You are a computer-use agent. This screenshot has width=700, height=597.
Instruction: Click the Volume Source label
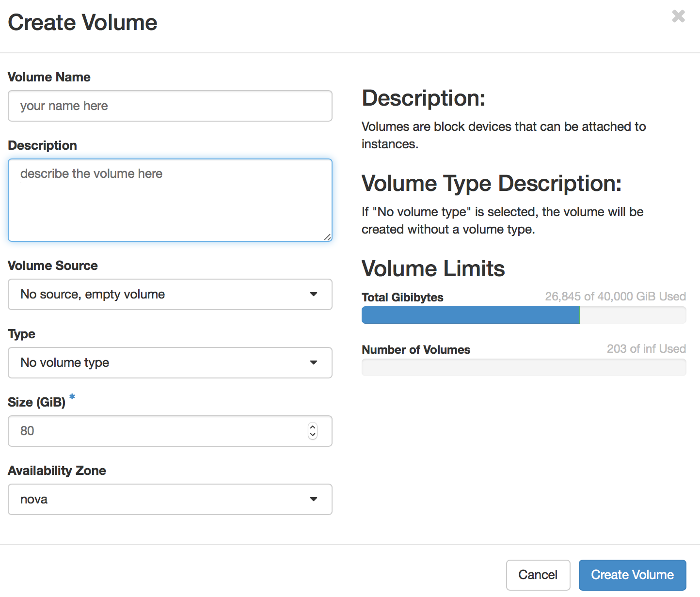53,266
